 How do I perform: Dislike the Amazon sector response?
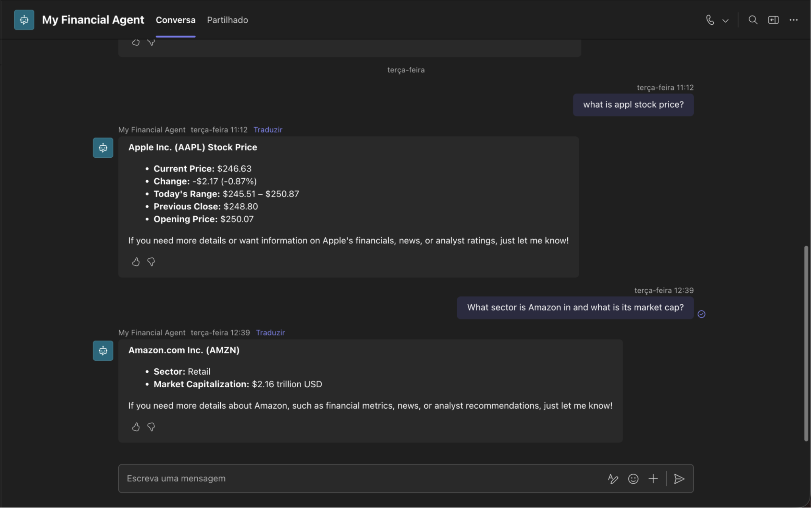[x=151, y=427]
